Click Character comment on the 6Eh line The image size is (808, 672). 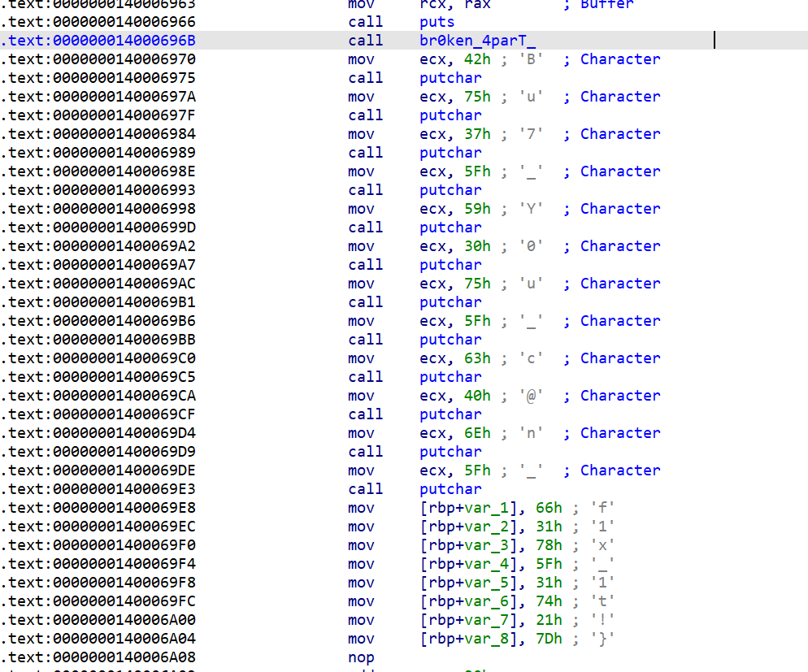click(x=619, y=433)
